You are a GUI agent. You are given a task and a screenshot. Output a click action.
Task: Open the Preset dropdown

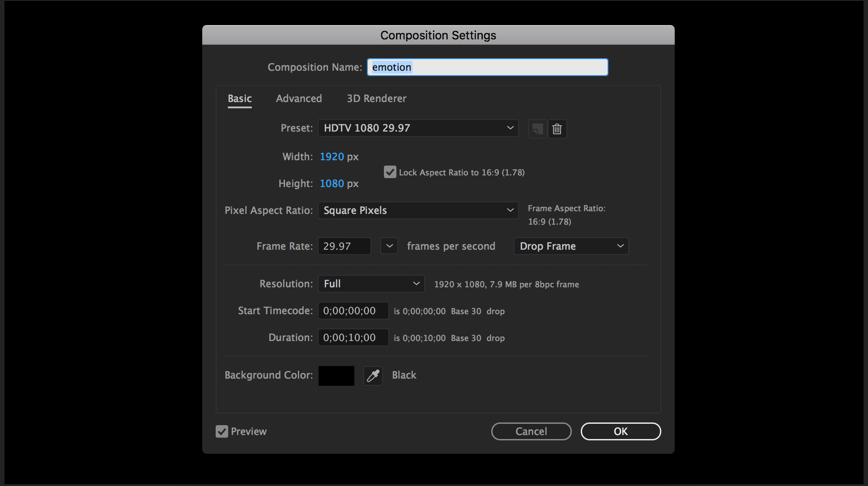point(418,128)
